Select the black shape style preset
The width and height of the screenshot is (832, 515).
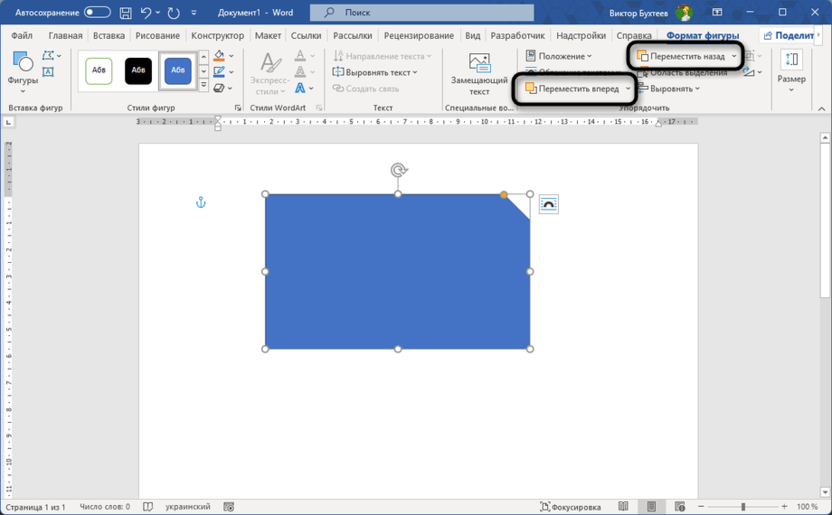click(x=138, y=71)
